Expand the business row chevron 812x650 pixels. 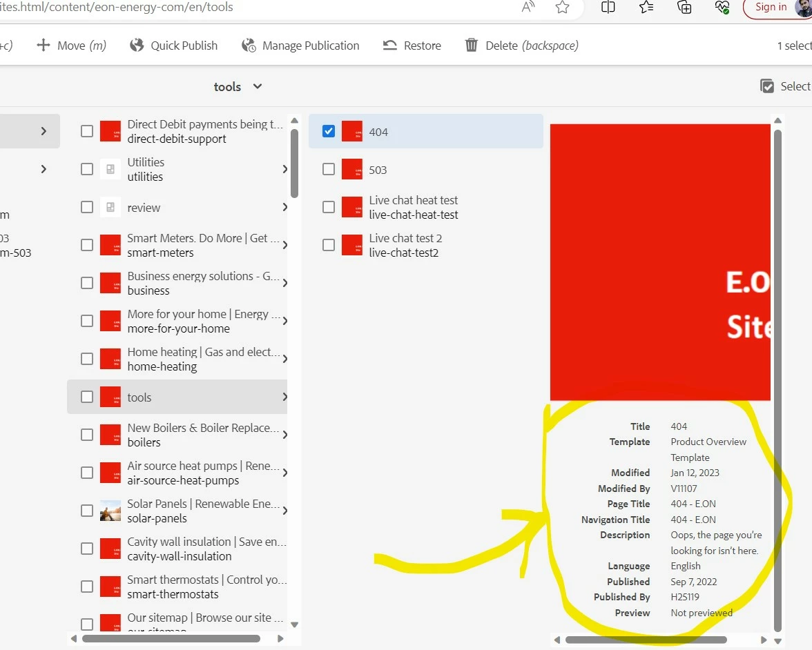[284, 283]
